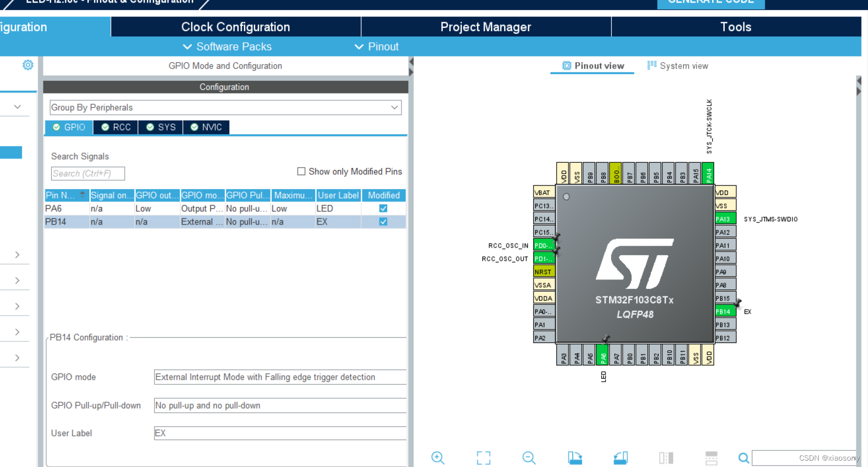Select the GPIO peripheral tab
Viewport: 868px width, 467px height.
[69, 127]
